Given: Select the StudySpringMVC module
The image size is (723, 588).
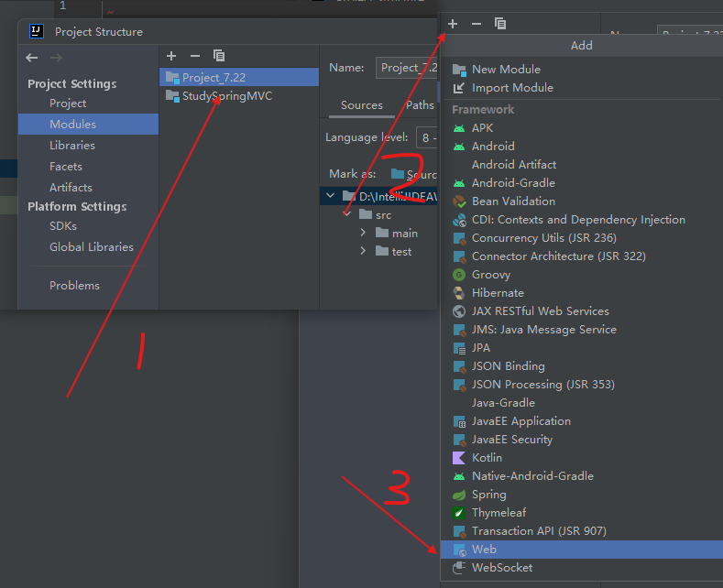Looking at the screenshot, I should pos(226,96).
